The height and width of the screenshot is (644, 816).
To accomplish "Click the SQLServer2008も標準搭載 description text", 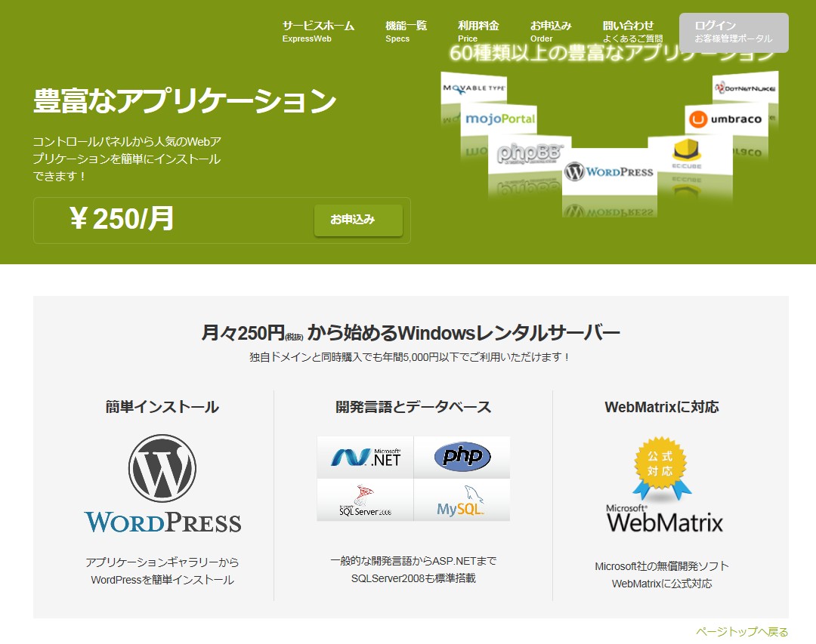I will click(414, 578).
